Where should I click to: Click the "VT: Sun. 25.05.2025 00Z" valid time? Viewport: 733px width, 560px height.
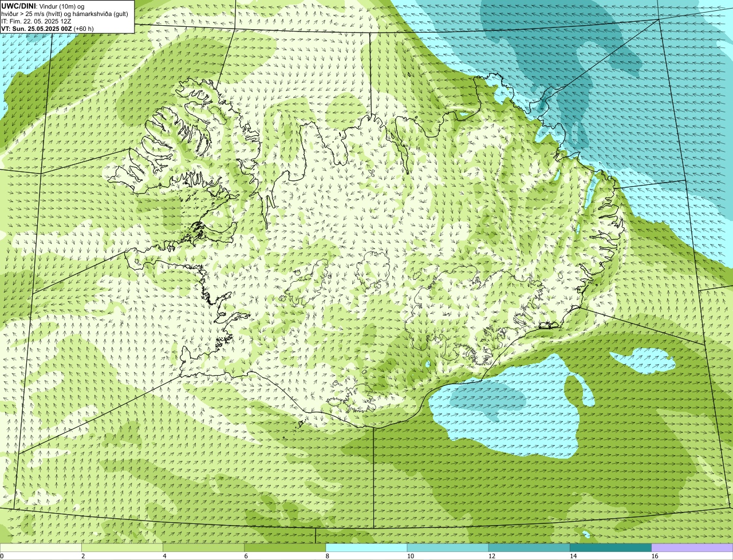[37, 29]
